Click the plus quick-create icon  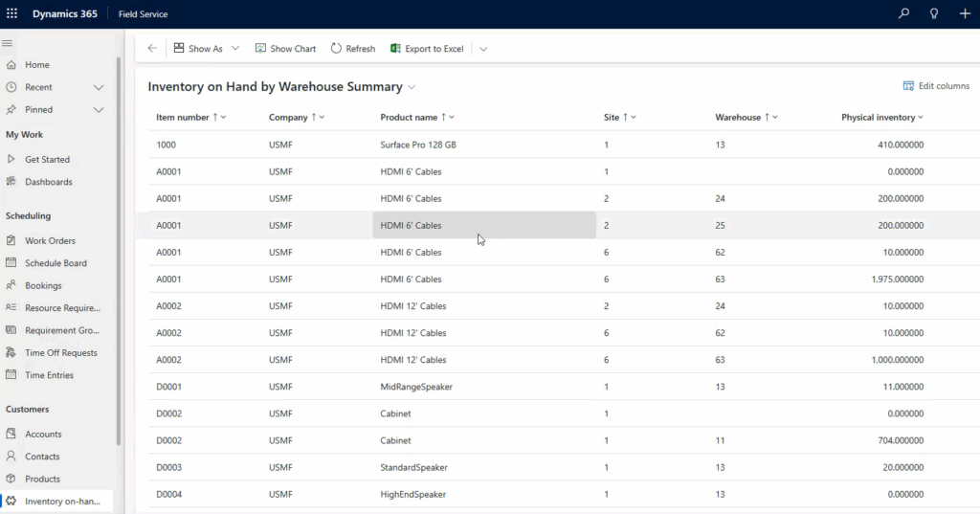coord(965,13)
